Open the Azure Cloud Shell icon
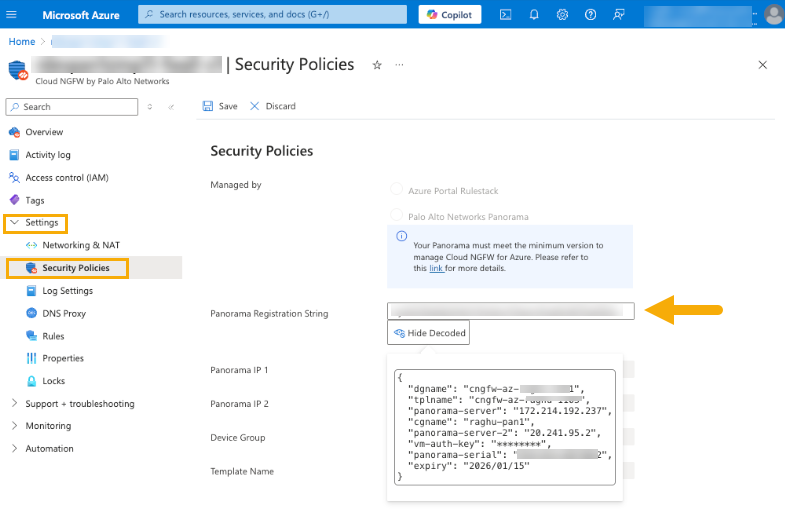 [x=506, y=14]
